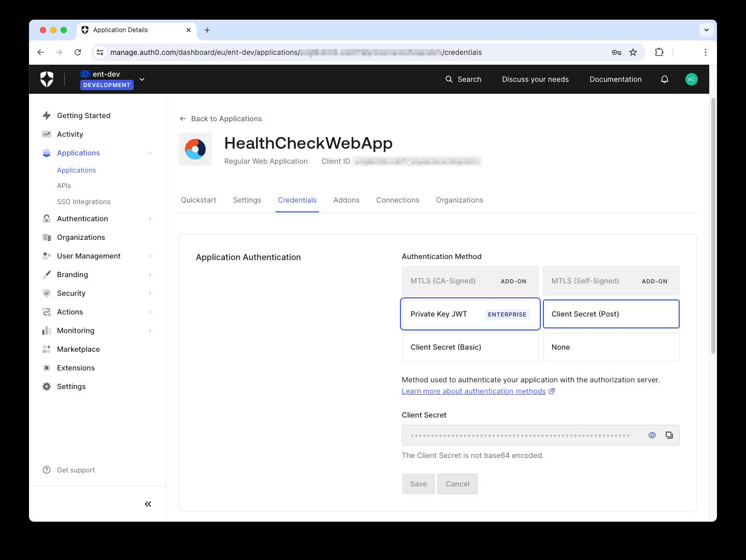Click the Organizations building icon
This screenshot has width=746, height=560.
(x=47, y=237)
